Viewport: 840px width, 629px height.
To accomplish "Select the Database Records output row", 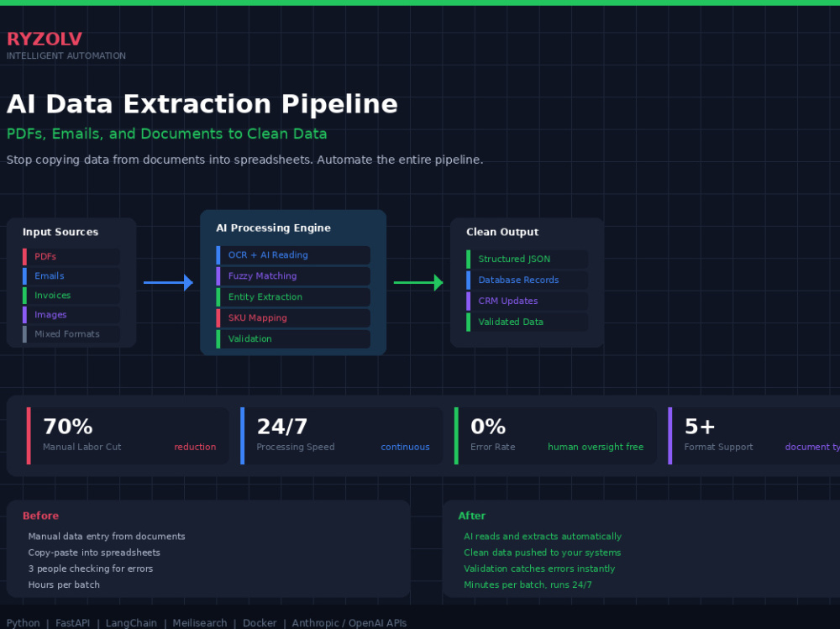I will [528, 280].
